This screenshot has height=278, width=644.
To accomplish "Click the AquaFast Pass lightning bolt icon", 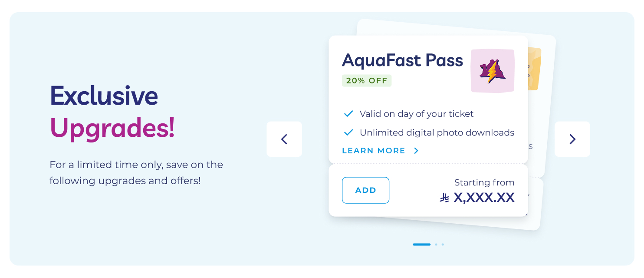I will point(492,71).
